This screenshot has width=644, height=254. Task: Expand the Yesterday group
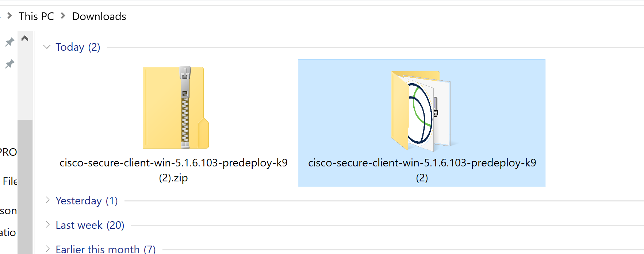(x=47, y=200)
